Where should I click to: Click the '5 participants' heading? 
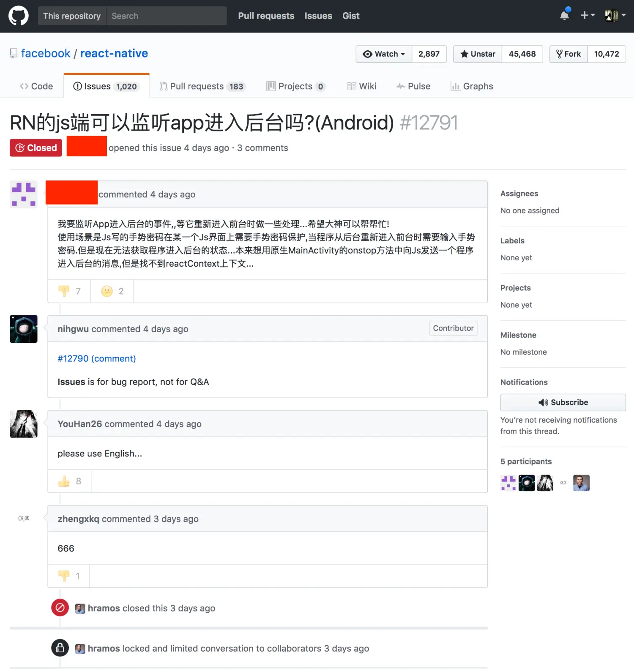point(526,462)
